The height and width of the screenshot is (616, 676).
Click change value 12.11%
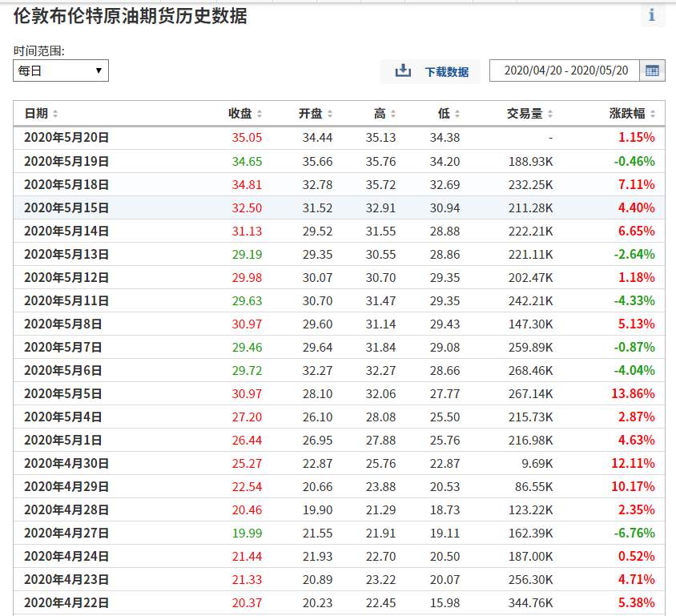pos(633,464)
